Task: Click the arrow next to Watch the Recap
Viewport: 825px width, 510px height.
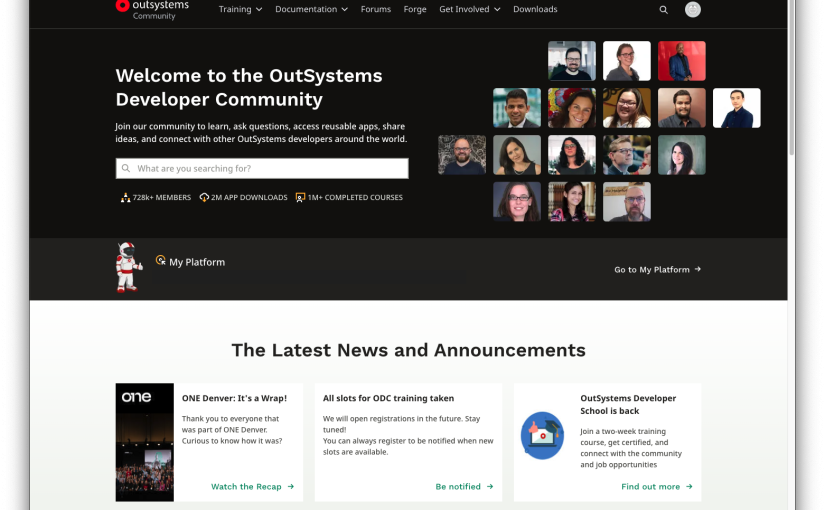Action: pyautogui.click(x=290, y=486)
